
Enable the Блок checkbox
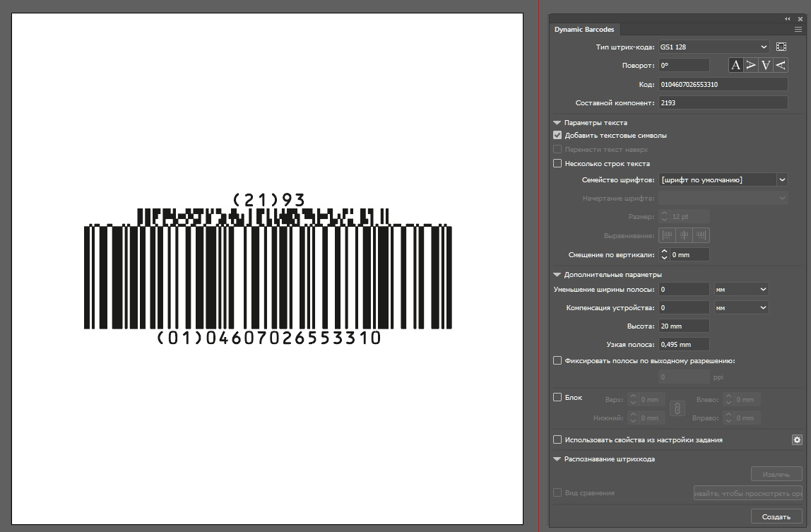(x=557, y=398)
